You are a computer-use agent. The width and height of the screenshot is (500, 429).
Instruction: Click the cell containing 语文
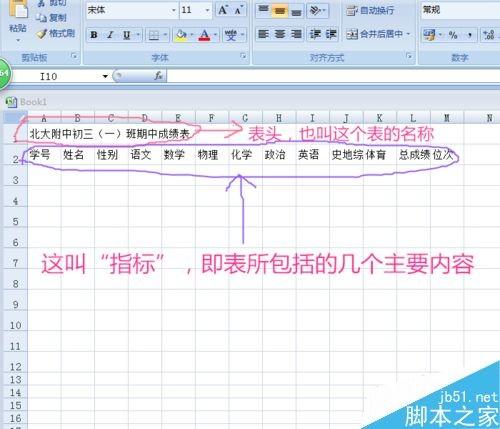click(x=145, y=155)
